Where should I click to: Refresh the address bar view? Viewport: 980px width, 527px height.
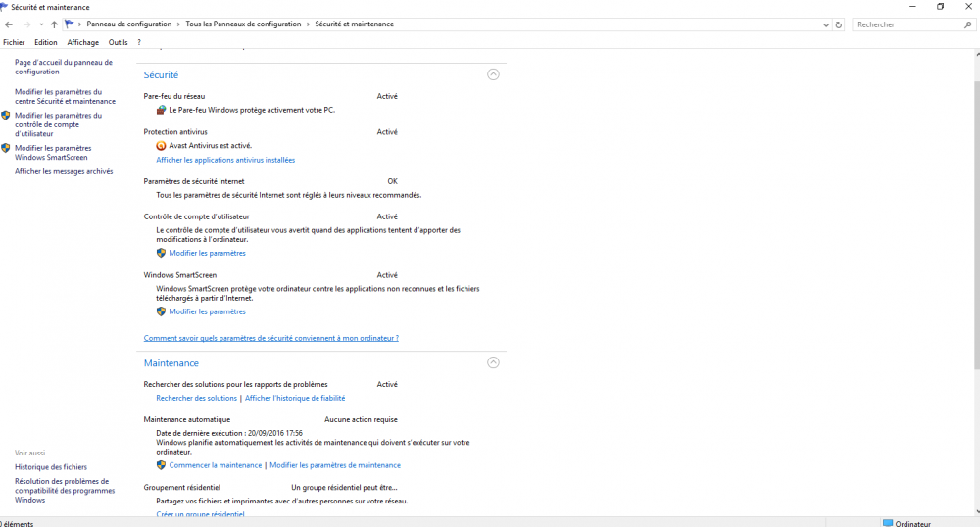click(x=839, y=24)
